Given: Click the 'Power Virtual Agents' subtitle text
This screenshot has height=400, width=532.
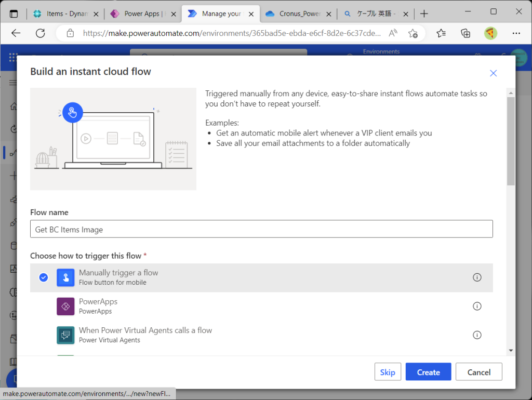Looking at the screenshot, I should tap(110, 340).
